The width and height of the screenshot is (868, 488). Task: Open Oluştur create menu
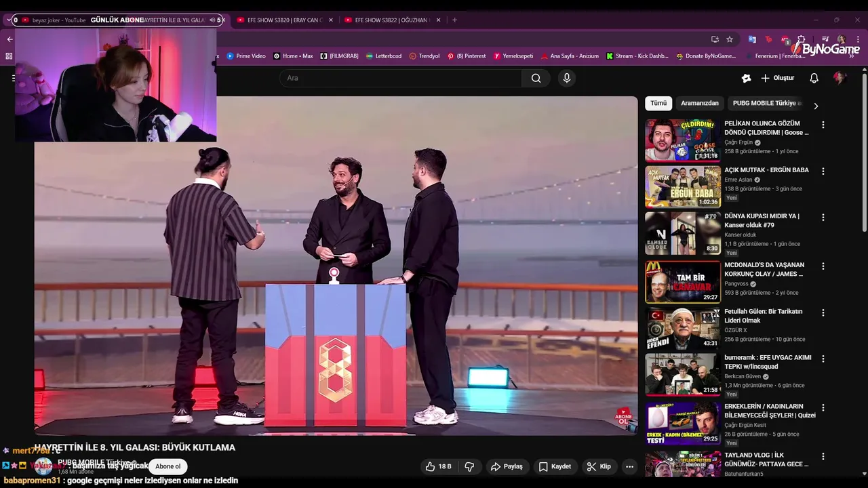pos(777,78)
